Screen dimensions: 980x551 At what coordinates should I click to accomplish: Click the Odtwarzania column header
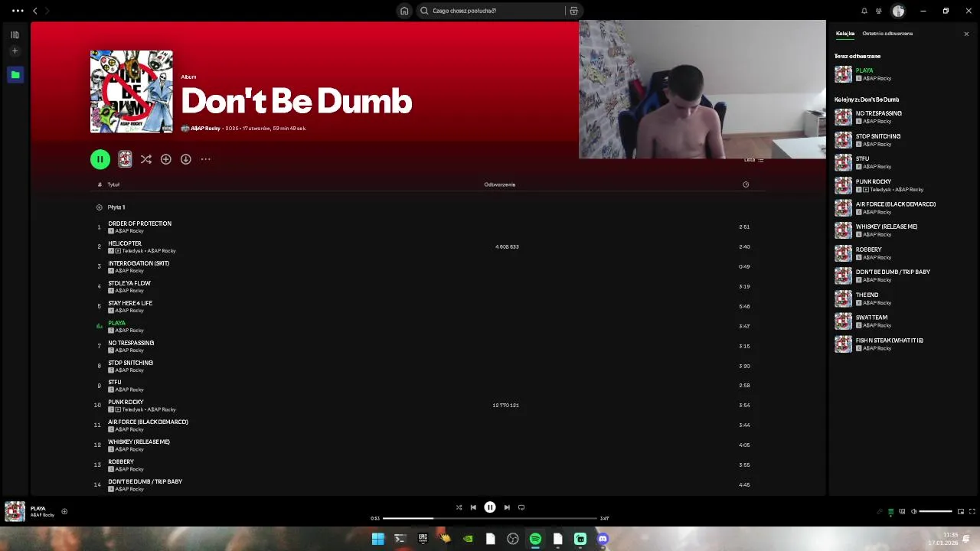499,184
